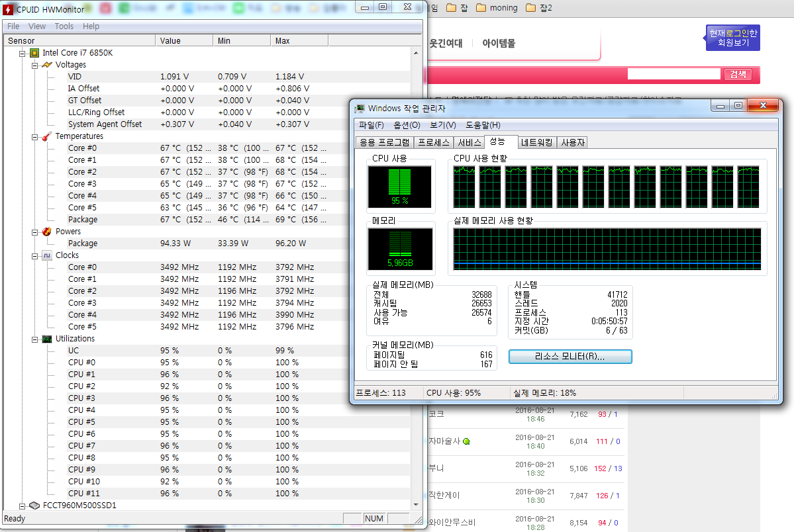Click the Max column header in HWMonitor
Image resolution: width=794 pixels, height=532 pixels.
coord(283,41)
